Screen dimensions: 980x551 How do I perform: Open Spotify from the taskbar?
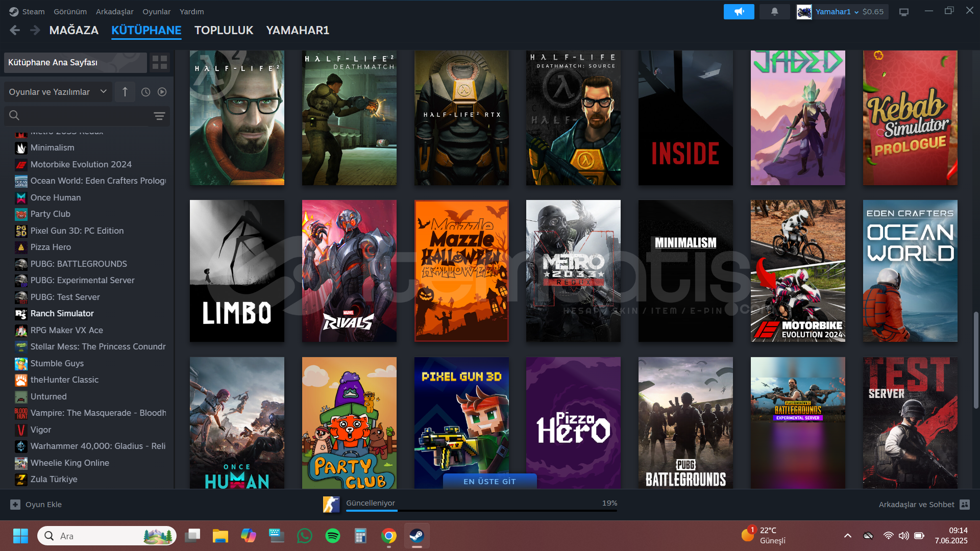point(333,536)
